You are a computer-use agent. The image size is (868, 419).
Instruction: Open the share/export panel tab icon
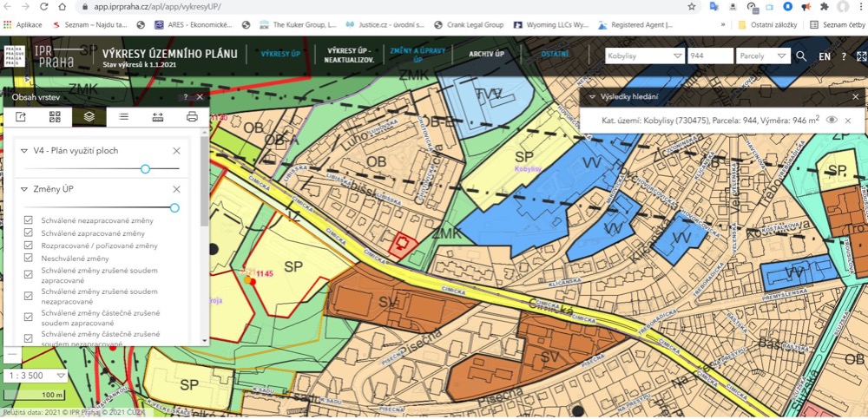pos(21,117)
